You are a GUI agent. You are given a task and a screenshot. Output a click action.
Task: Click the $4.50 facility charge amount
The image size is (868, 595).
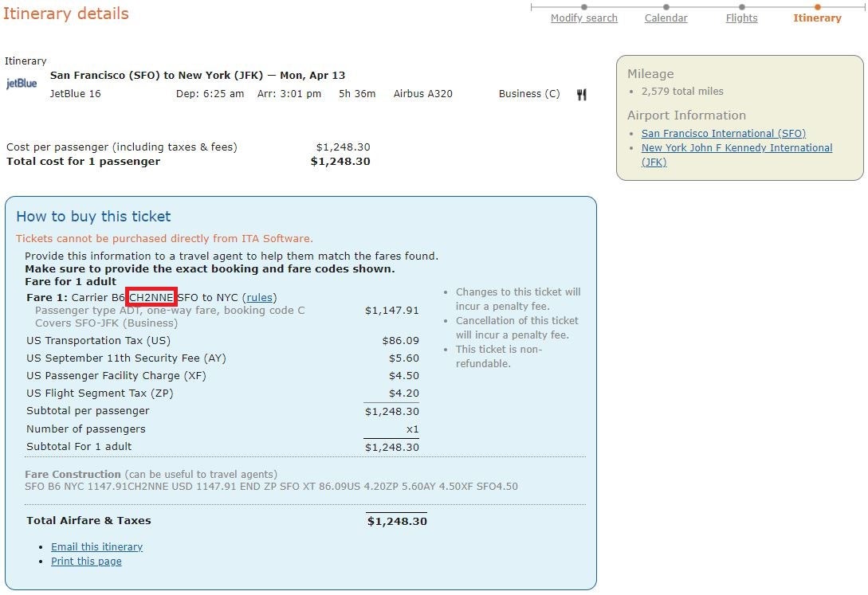tap(404, 375)
